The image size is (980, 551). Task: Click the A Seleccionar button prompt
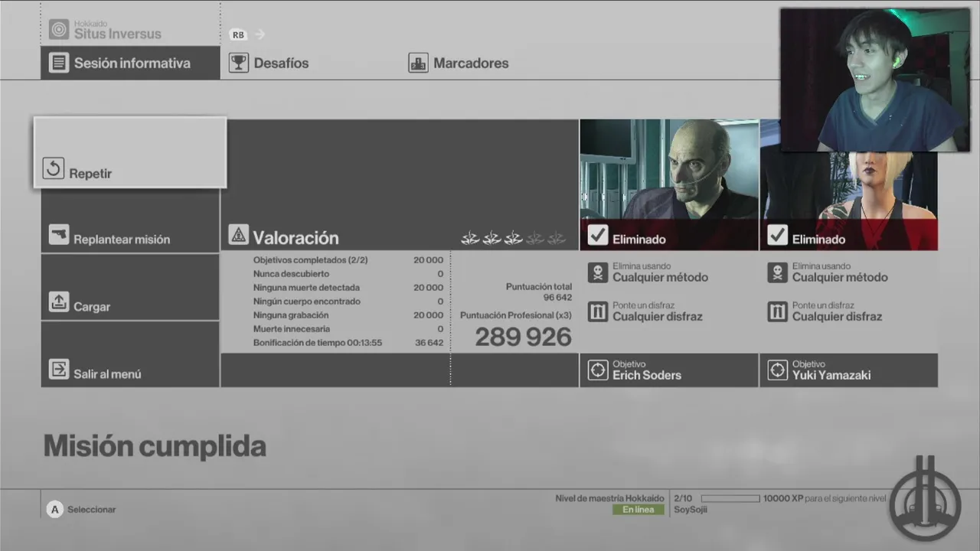click(x=82, y=509)
